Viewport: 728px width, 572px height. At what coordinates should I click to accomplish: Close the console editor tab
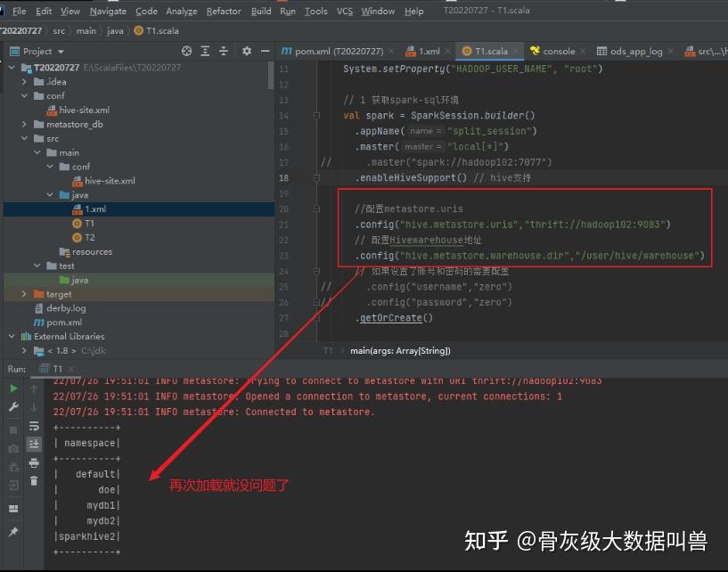tap(583, 51)
